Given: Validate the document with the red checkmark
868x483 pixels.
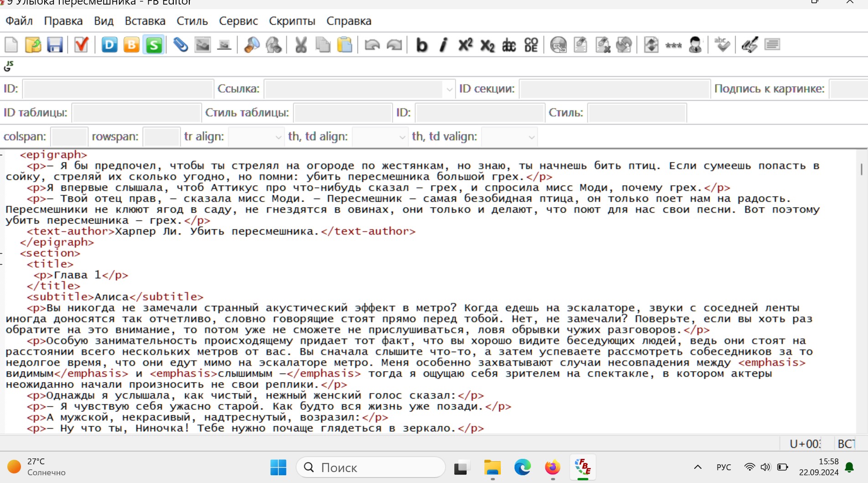Looking at the screenshot, I should [81, 45].
